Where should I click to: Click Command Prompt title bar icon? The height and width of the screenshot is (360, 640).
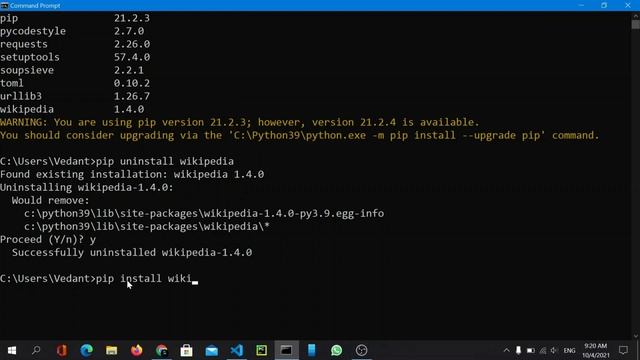(4, 5)
